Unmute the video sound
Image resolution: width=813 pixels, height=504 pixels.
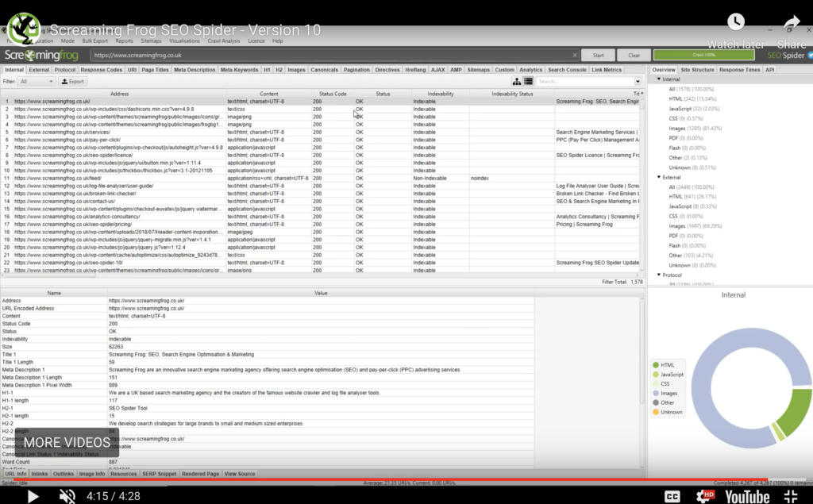pyautogui.click(x=67, y=496)
